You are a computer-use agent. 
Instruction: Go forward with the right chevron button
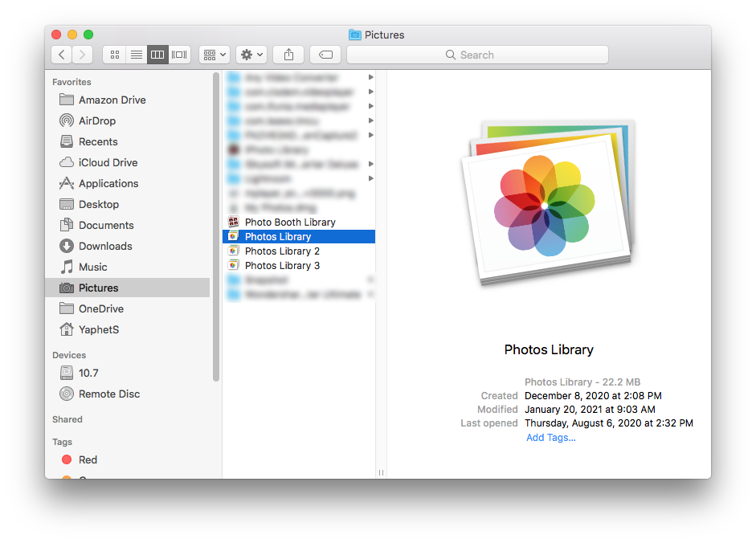[x=83, y=55]
